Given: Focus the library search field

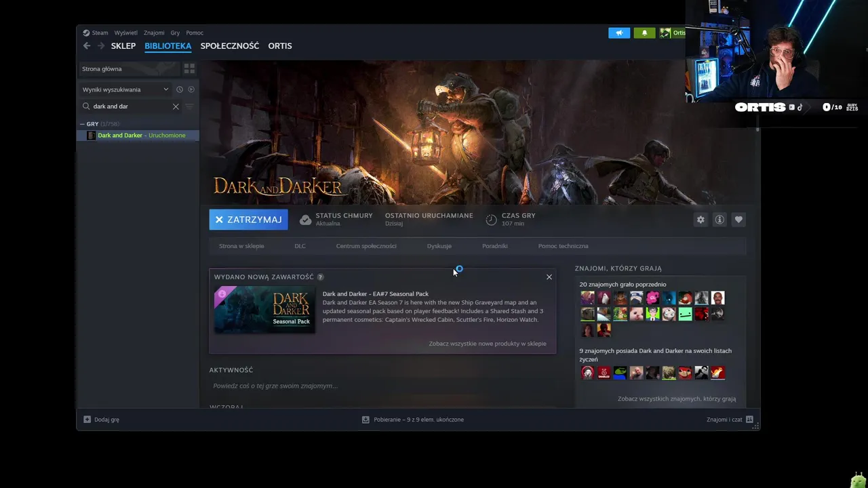Looking at the screenshot, I should tap(130, 106).
